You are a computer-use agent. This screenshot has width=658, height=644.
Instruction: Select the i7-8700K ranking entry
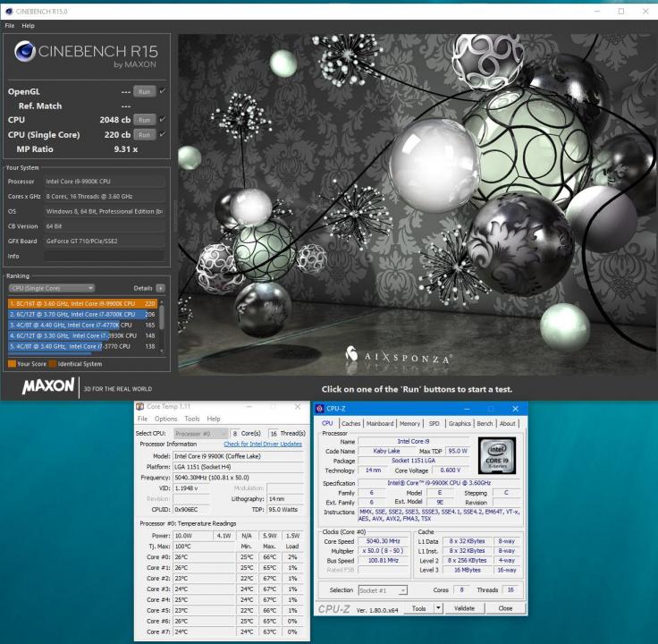(x=82, y=314)
